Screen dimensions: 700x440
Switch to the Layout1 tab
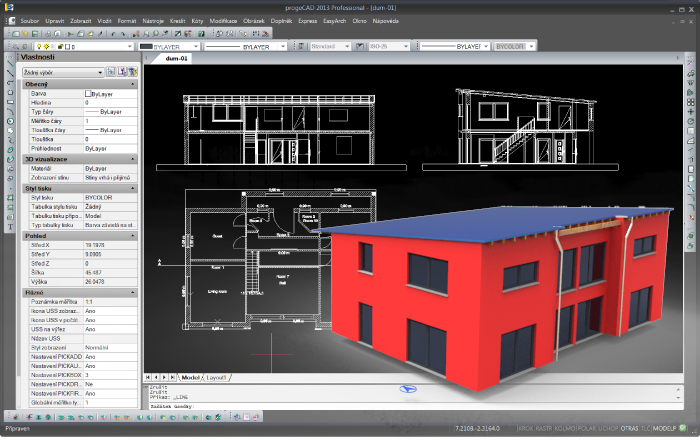pyautogui.click(x=219, y=378)
